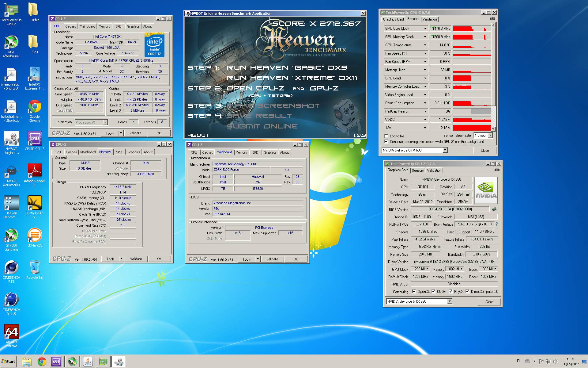
Task: Open Tools dropdown arrow in Memory window
Action: coord(121,259)
